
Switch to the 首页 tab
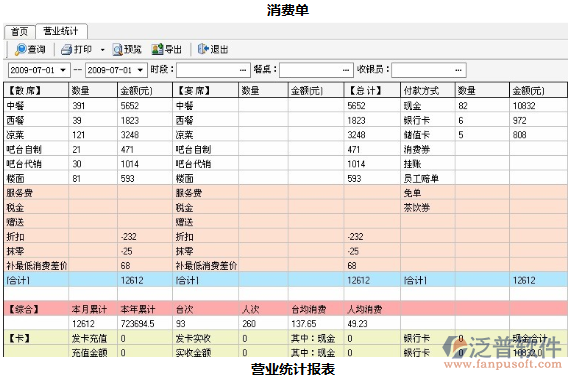[20, 32]
